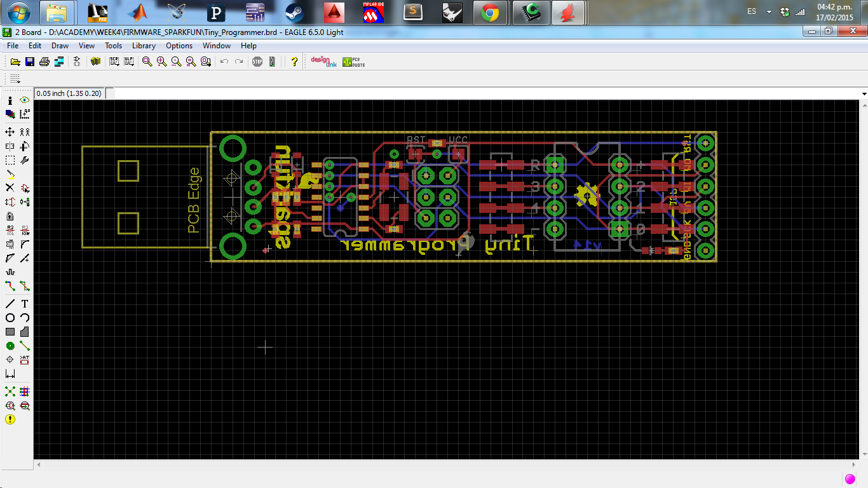The width and height of the screenshot is (868, 488).
Task: Select the Lock tool
Action: (x=10, y=216)
